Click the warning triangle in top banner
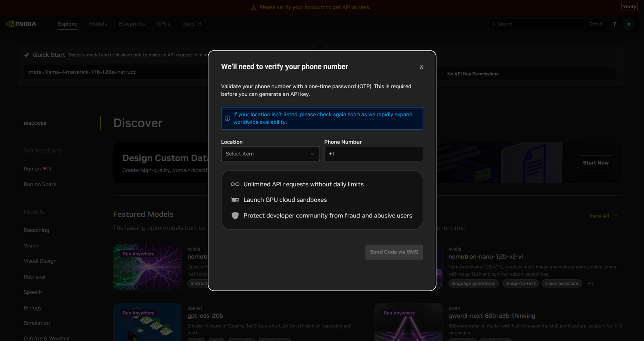 click(x=253, y=7)
